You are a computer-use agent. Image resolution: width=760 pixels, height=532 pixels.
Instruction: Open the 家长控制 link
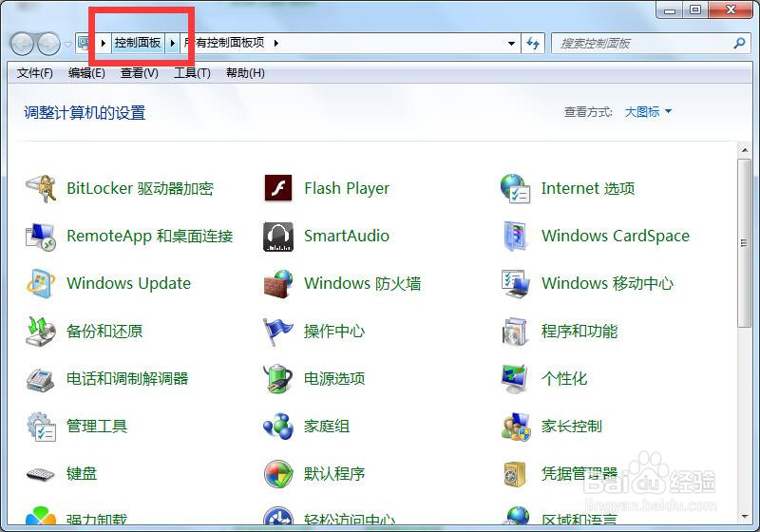click(572, 427)
